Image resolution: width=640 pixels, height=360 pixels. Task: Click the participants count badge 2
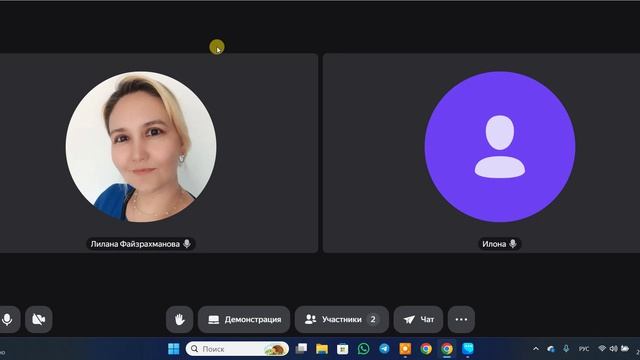coord(373,319)
